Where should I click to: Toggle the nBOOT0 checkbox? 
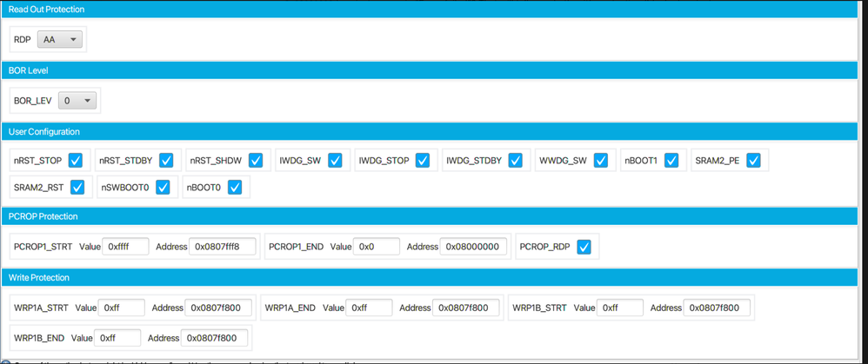pos(235,188)
